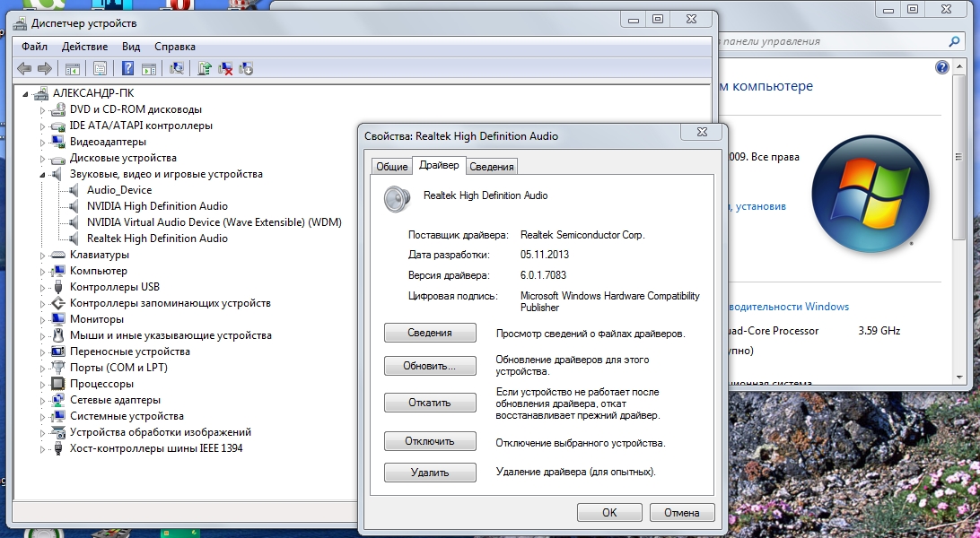Click the Control Panel scrollbar down arrow

pyautogui.click(x=958, y=377)
